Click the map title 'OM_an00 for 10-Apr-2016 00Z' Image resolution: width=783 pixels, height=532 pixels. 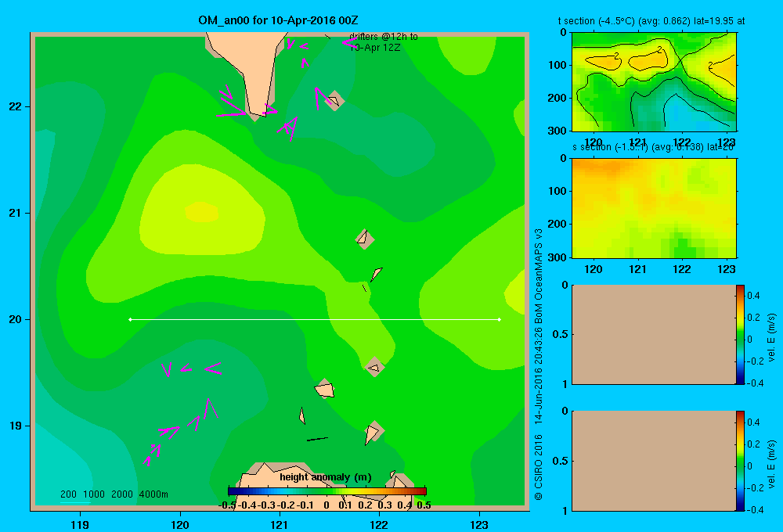(x=278, y=20)
